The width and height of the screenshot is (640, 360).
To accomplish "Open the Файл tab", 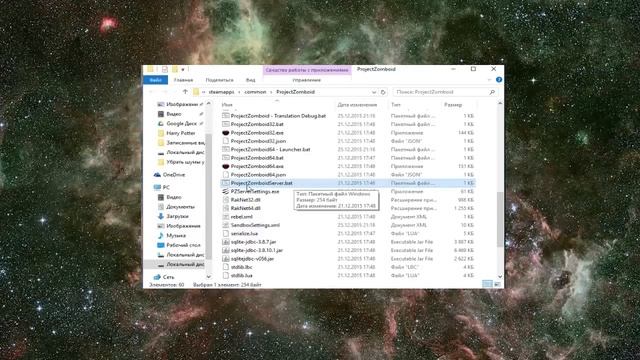I will pos(156,80).
